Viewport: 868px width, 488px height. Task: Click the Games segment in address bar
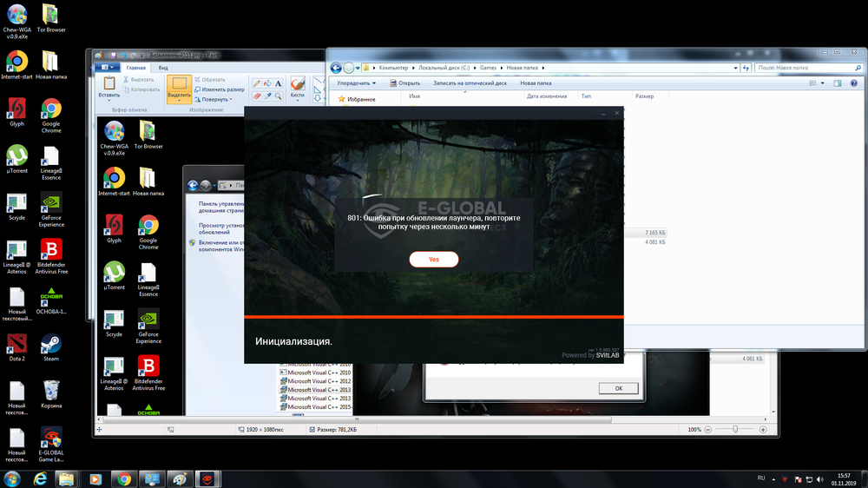tap(489, 67)
